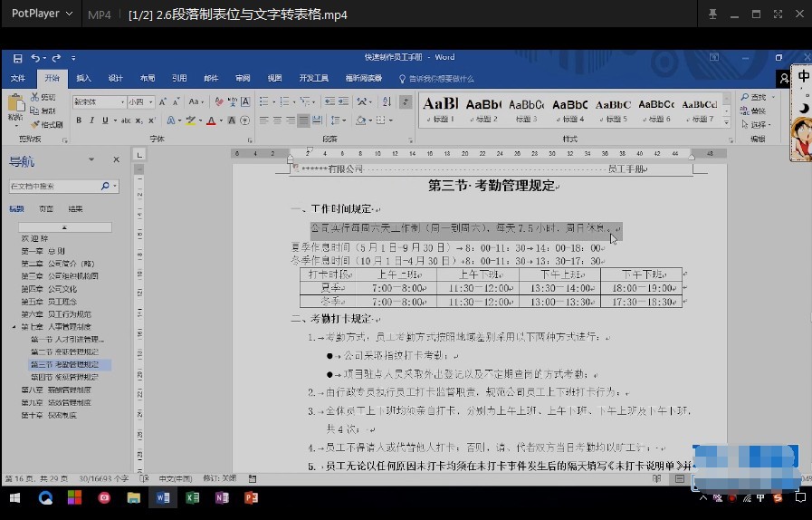Activate the Format Painter brush
Viewport: 812px width, 520px height.
34,124
